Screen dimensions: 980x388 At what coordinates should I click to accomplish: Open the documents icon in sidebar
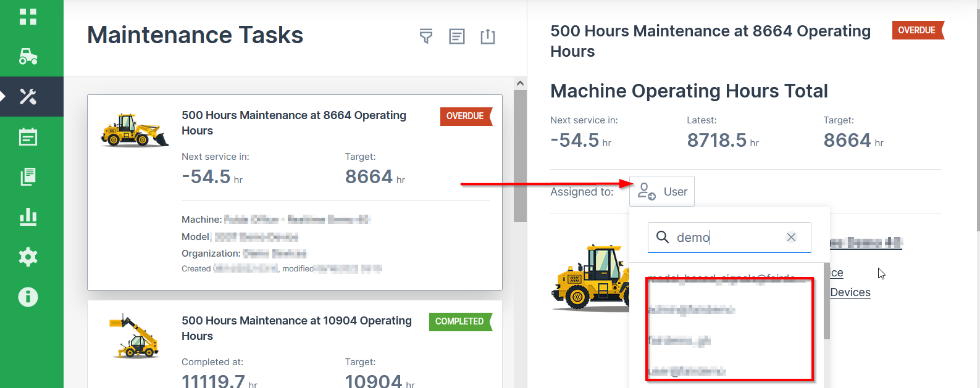(x=28, y=177)
